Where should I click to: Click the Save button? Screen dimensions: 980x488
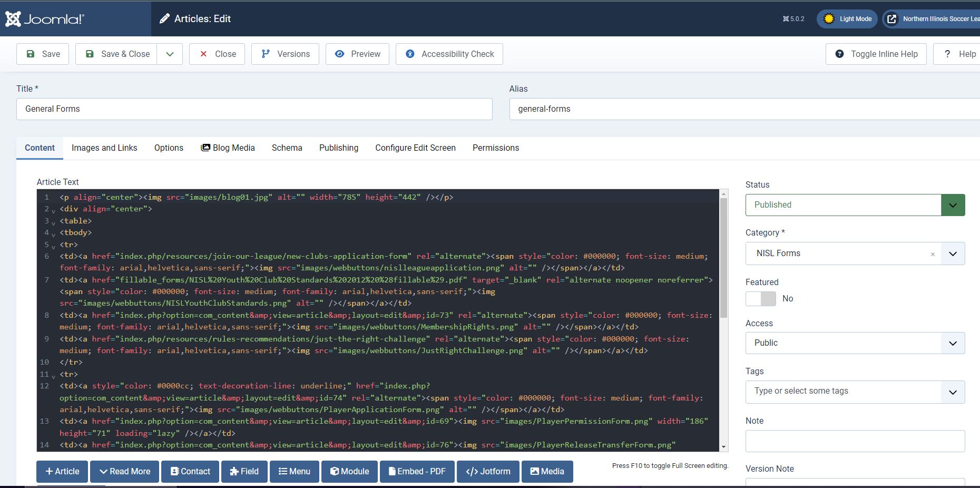click(x=43, y=54)
